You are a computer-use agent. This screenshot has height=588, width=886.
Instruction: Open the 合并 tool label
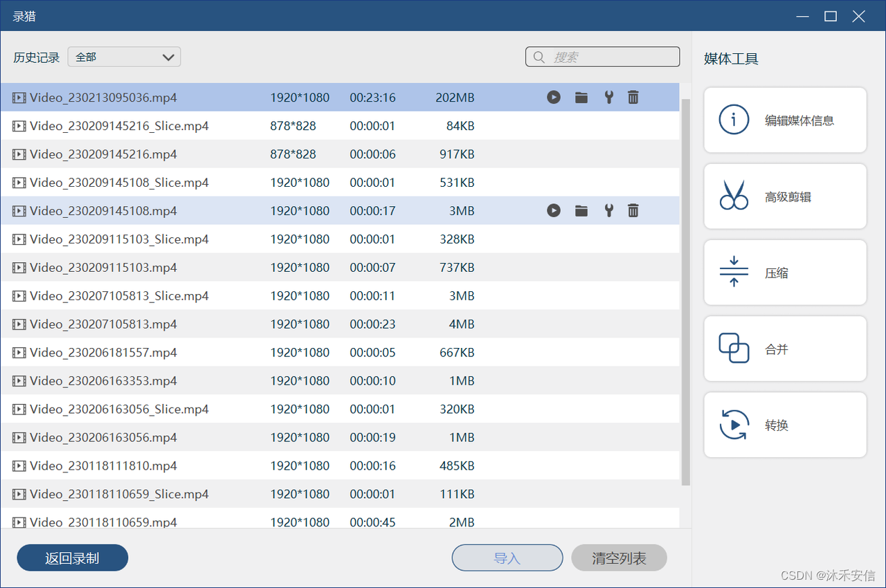(777, 349)
